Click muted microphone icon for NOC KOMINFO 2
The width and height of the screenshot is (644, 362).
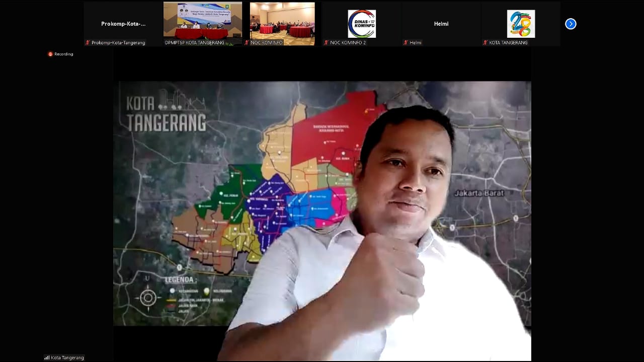coord(326,43)
